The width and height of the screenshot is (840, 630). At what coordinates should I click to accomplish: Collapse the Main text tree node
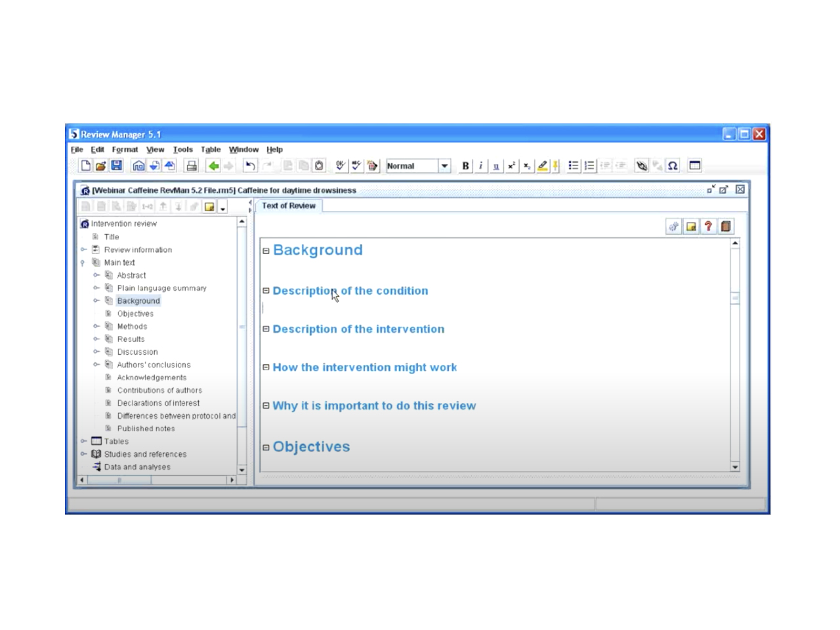click(x=83, y=262)
